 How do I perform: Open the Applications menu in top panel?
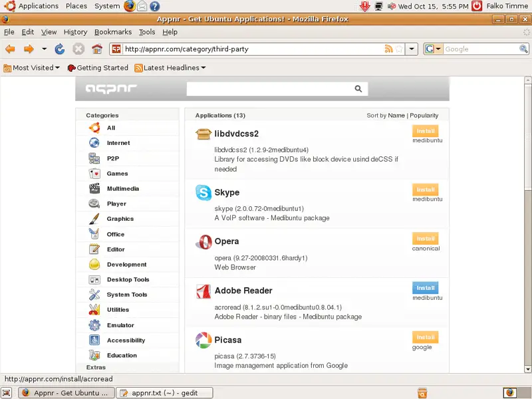point(31,6)
